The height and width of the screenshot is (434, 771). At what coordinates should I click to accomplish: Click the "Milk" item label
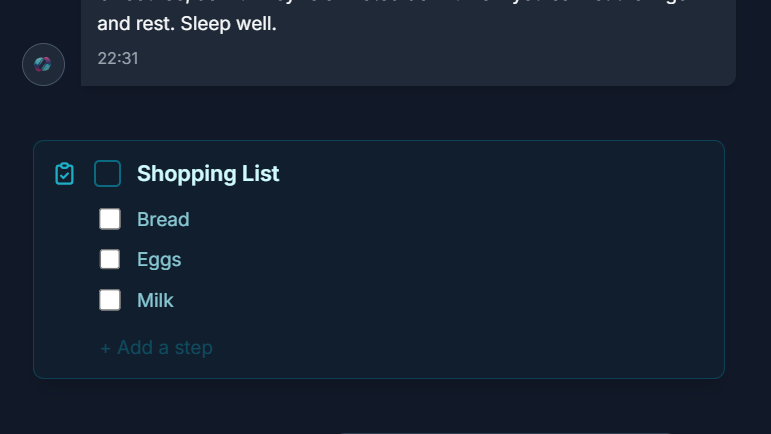155,300
